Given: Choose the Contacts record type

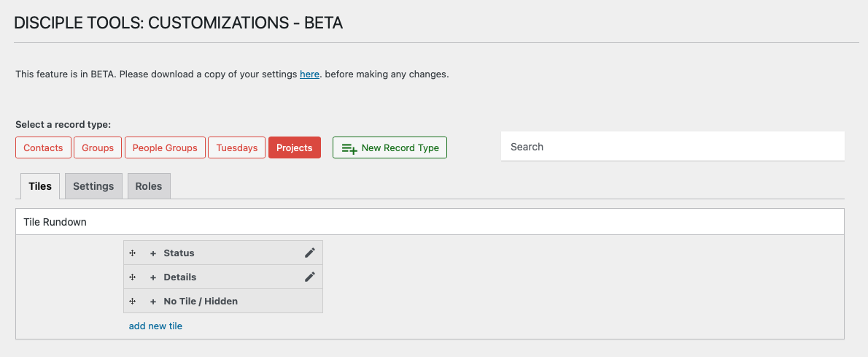Looking at the screenshot, I should coord(44,147).
